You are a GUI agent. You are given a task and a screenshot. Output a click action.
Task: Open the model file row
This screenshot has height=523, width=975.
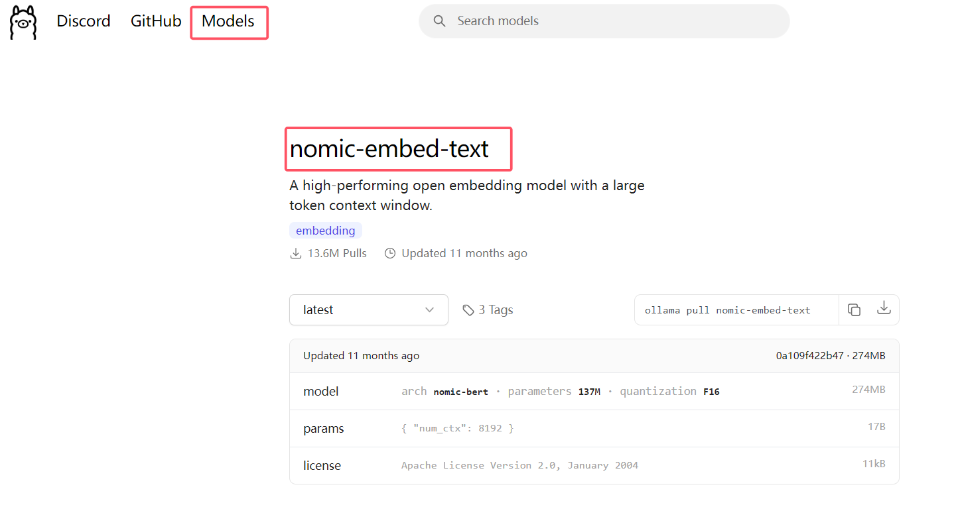594,391
